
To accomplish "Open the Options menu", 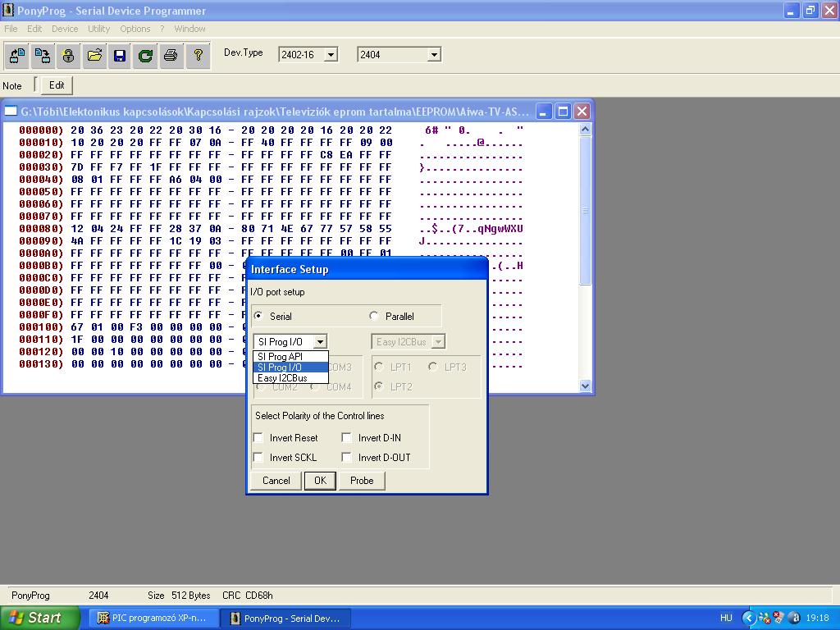I will 135,29.
